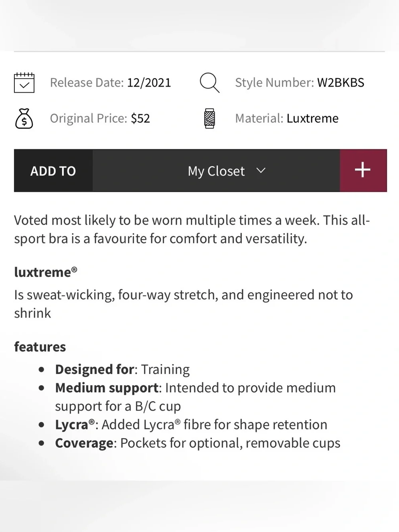This screenshot has width=399, height=532.
Task: Click the Lycra® fibre bullet item
Action: (191, 425)
